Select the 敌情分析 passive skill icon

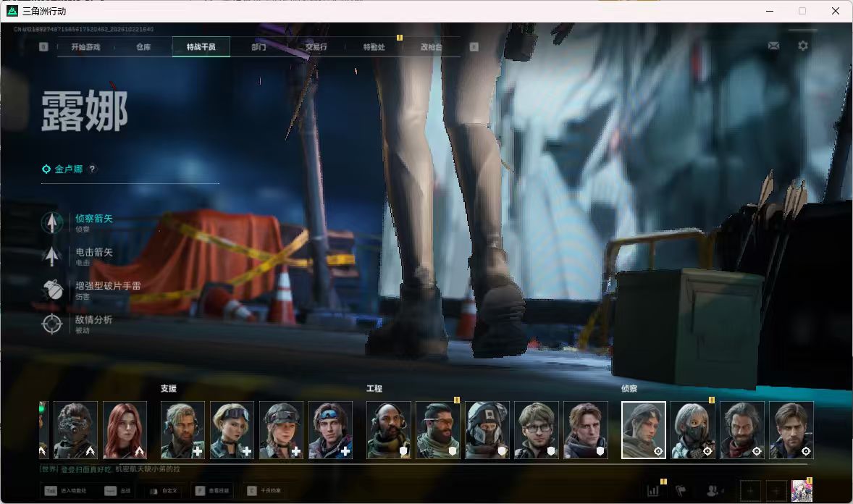pos(51,323)
